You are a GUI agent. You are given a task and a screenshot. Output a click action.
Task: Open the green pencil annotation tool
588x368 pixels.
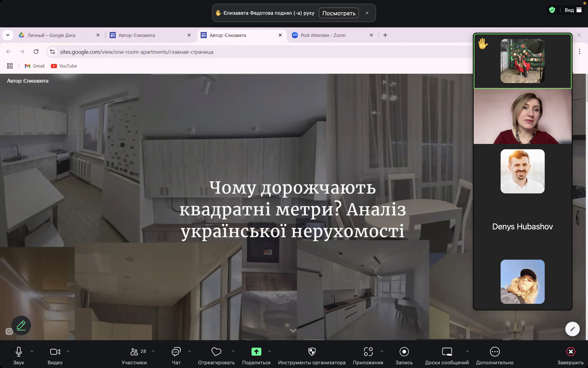(x=21, y=325)
